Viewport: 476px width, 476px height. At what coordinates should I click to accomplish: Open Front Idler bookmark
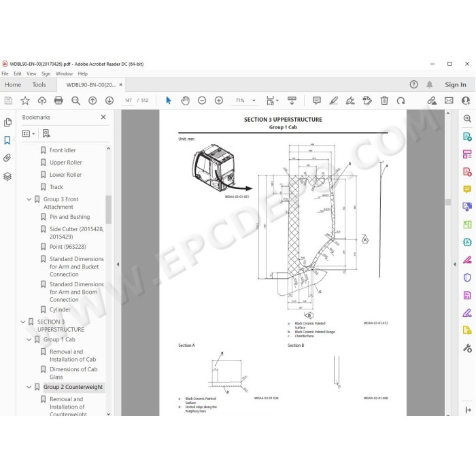[63, 150]
